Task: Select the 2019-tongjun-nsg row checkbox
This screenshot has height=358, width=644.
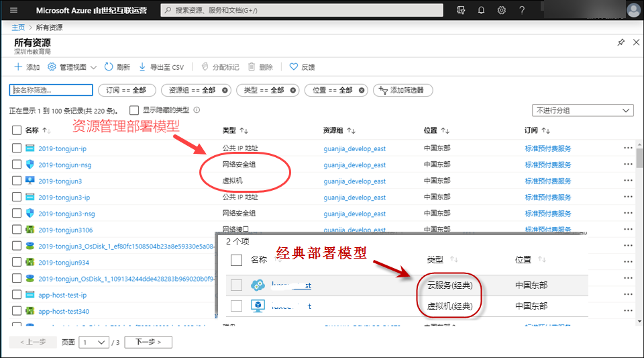Action: pos(17,165)
